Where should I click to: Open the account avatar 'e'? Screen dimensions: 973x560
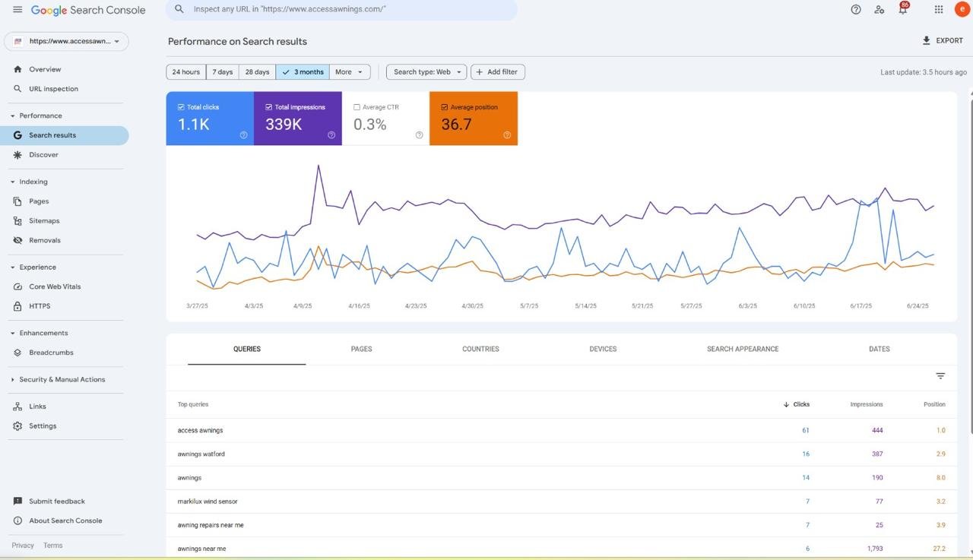point(962,9)
